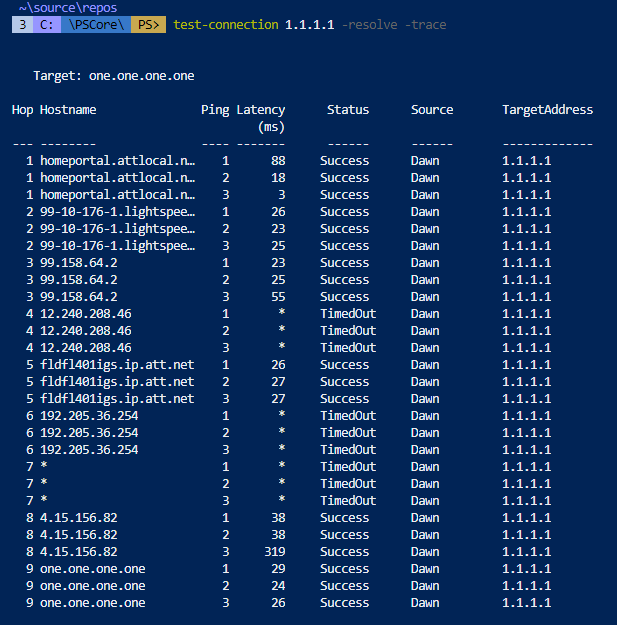Click the latency value 24
The image size is (617, 625).
point(278,586)
